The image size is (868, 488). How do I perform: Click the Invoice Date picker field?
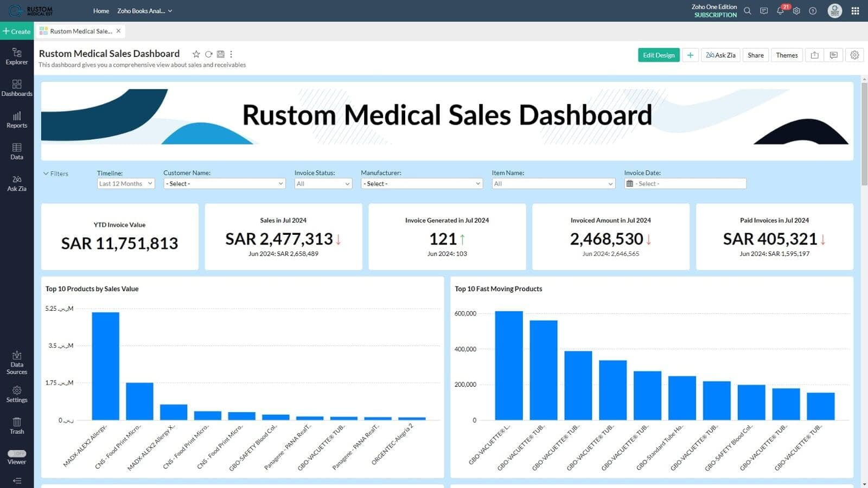pos(685,184)
